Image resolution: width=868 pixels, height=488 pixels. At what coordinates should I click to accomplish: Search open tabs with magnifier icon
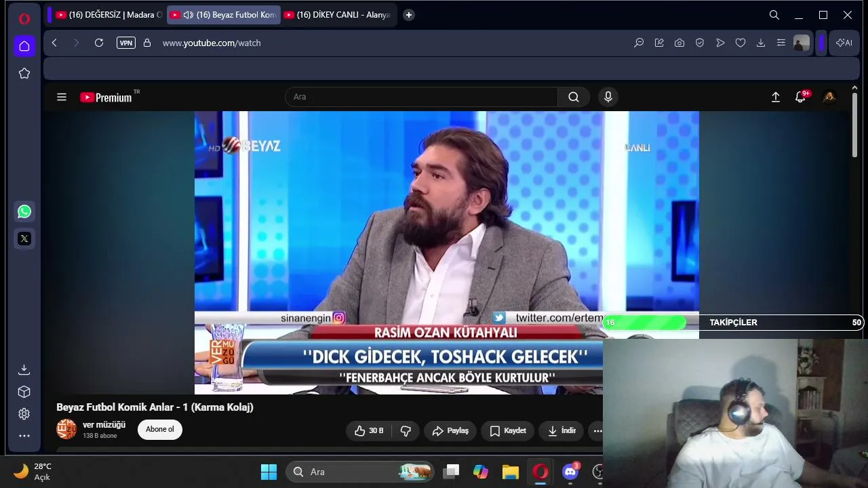[x=774, y=15]
